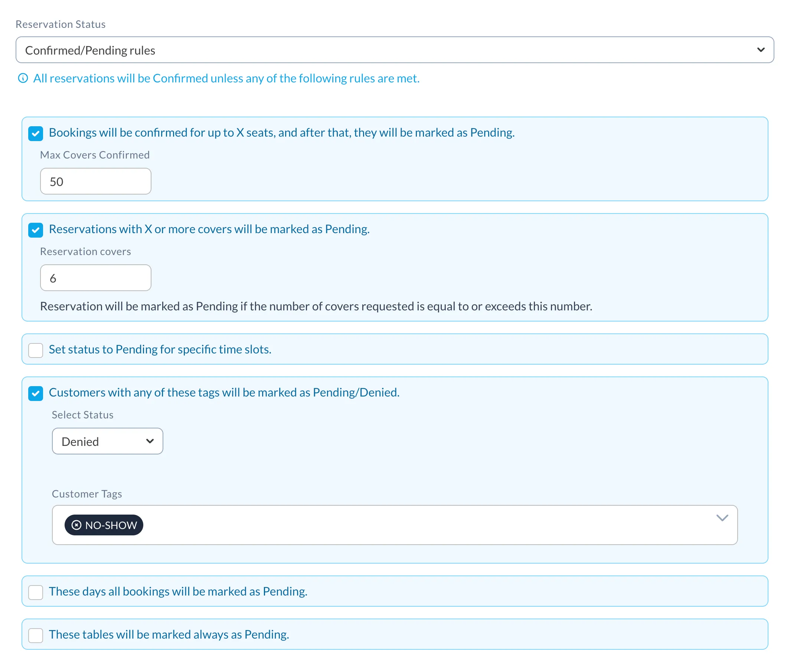The image size is (787, 672).
Task: Click the label 'These days all bookings will be marked as Pending.'
Action: pos(178,591)
